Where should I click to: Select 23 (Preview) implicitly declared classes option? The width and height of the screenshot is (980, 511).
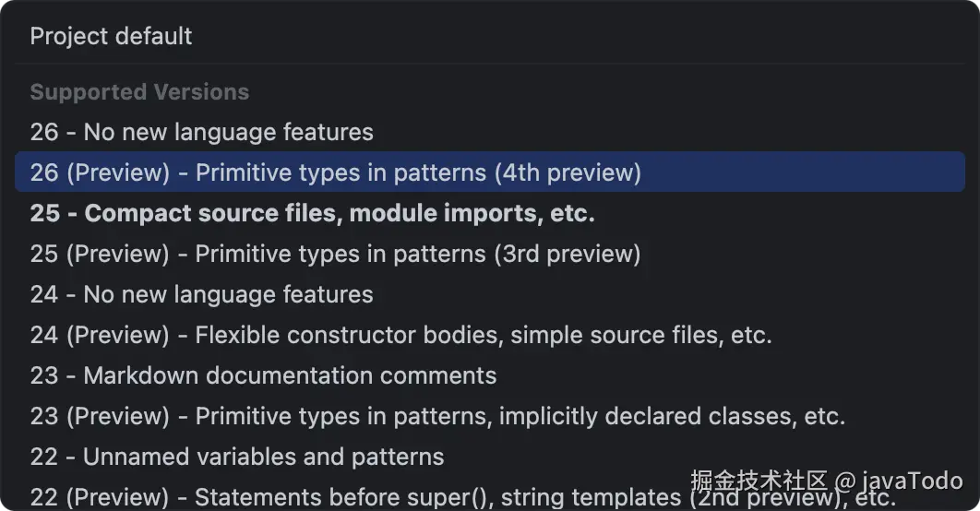[437, 416]
